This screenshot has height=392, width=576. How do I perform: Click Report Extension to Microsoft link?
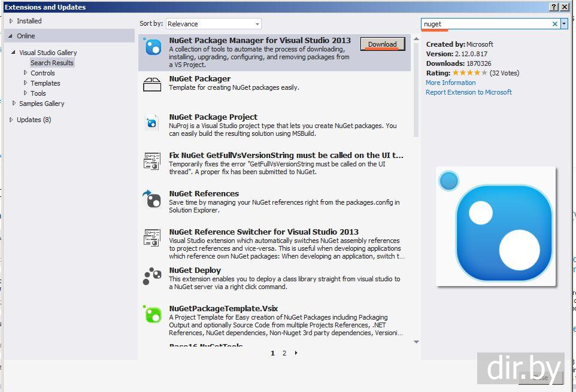(468, 92)
